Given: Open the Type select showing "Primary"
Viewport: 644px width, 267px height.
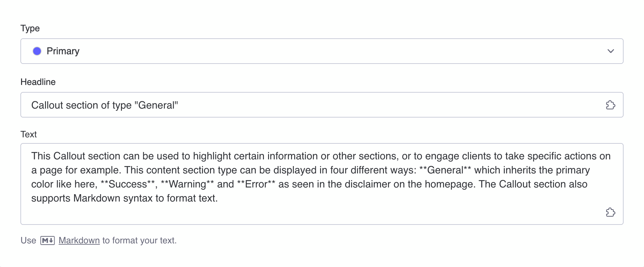Looking at the screenshot, I should (x=319, y=51).
